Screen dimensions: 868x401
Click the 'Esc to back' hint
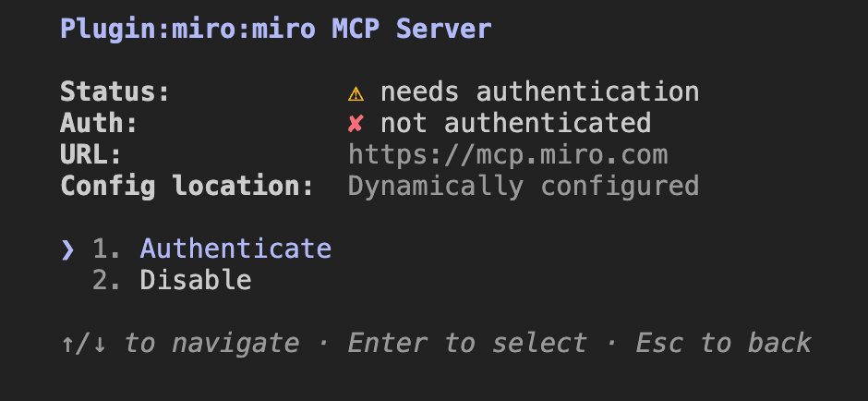(723, 343)
